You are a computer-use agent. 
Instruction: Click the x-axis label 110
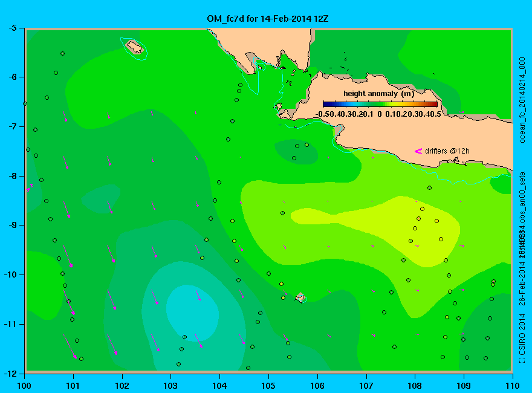coord(513,386)
